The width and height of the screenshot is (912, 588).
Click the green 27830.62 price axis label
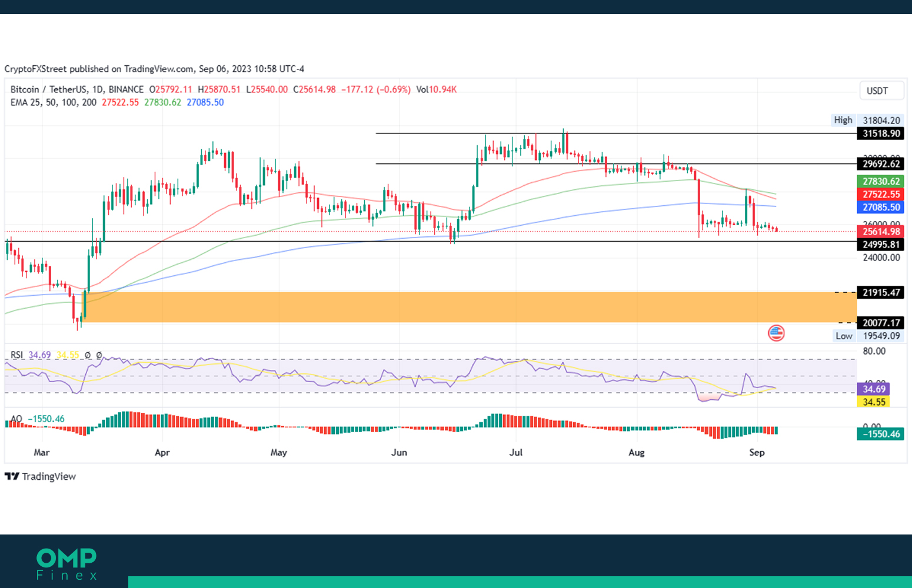coord(881,181)
